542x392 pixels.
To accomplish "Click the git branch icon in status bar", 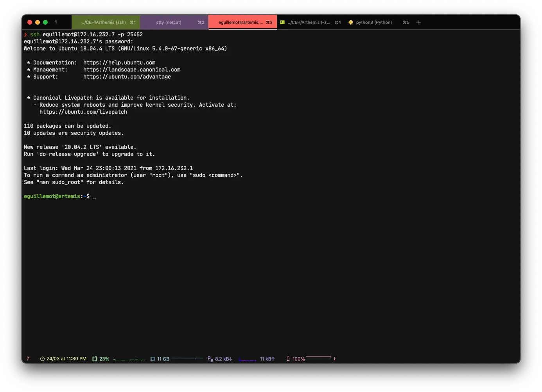I will (x=28, y=359).
